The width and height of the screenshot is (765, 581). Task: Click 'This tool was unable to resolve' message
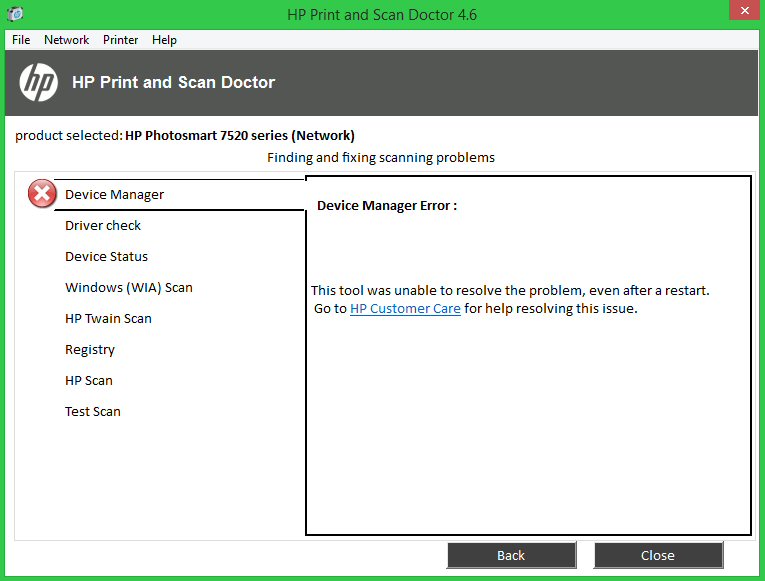click(510, 291)
